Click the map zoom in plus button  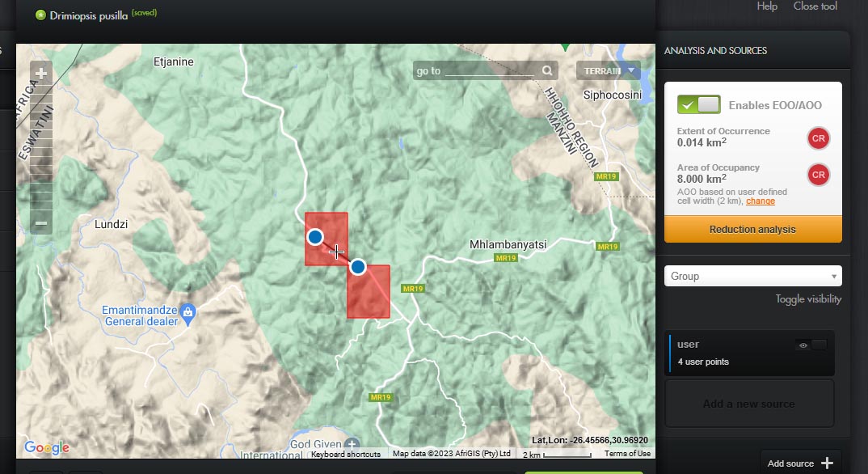(41, 74)
